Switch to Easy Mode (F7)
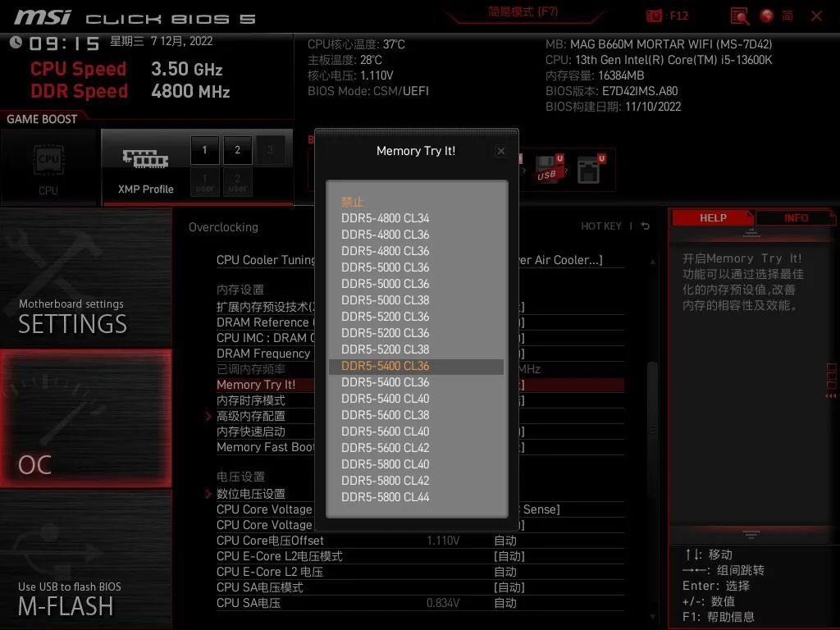Viewport: 840px width, 630px height. click(x=523, y=11)
